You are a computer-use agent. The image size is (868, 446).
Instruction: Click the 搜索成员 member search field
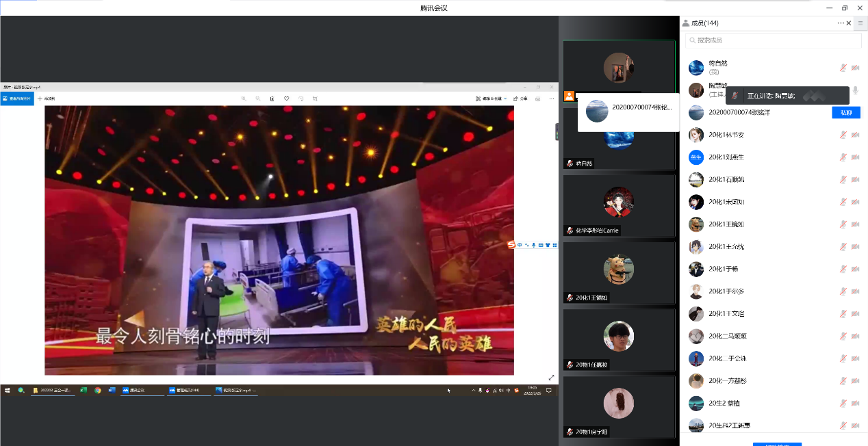774,40
